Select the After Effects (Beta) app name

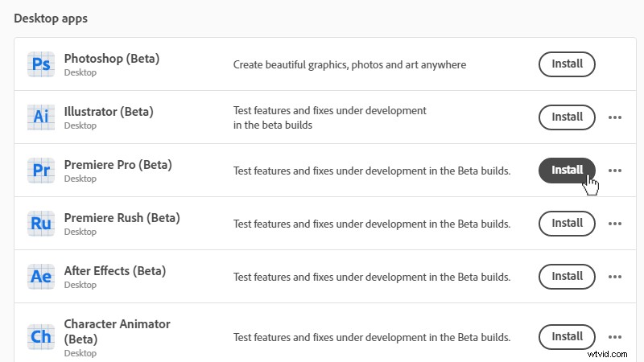point(114,270)
